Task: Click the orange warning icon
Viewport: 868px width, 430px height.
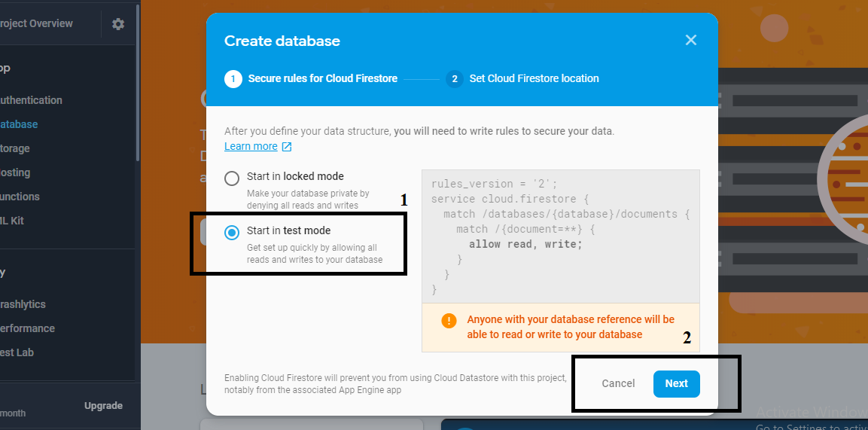Action: click(449, 320)
